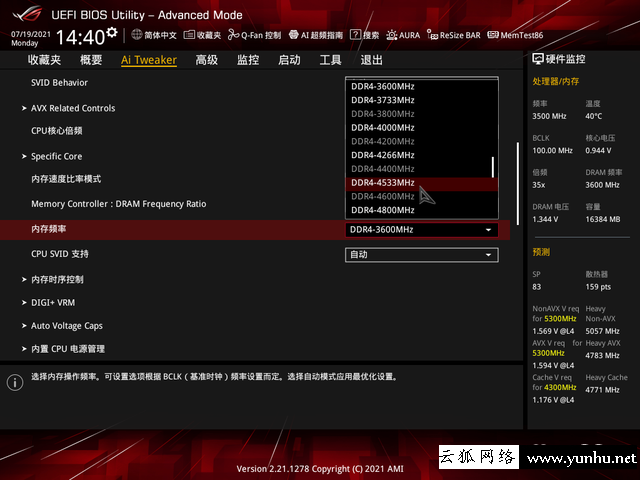
Task: Select CPU SVID 支持 row label
Action: click(60, 254)
